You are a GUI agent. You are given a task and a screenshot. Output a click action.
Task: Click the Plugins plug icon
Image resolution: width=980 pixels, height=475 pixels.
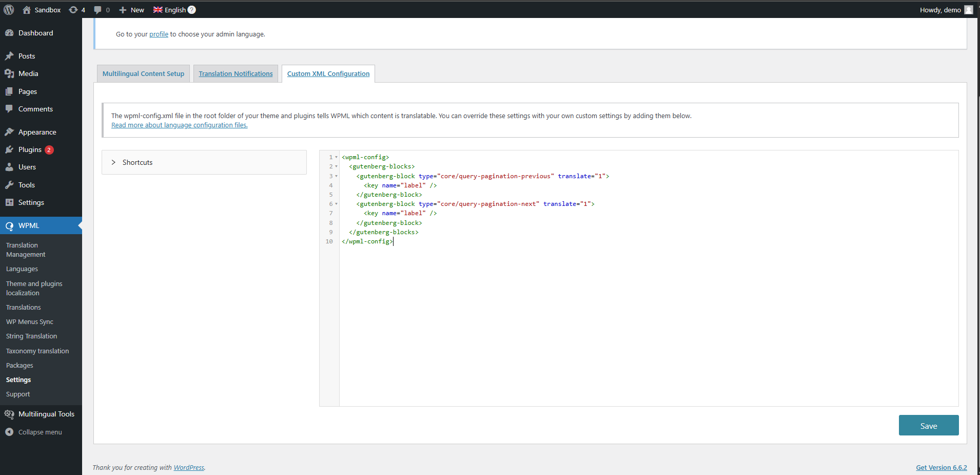[x=9, y=149]
